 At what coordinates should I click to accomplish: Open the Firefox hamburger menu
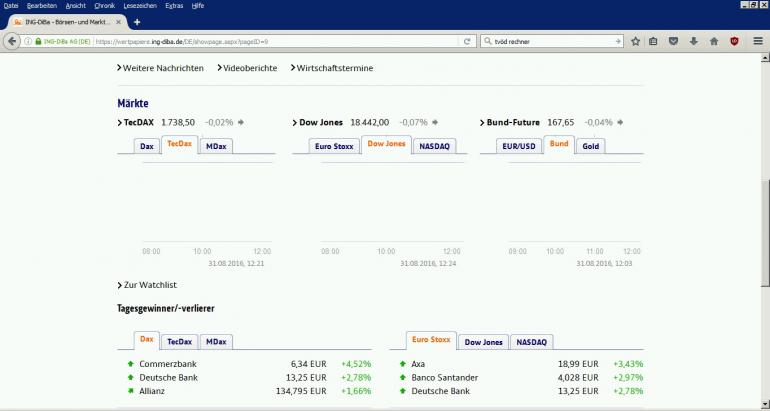[x=756, y=41]
